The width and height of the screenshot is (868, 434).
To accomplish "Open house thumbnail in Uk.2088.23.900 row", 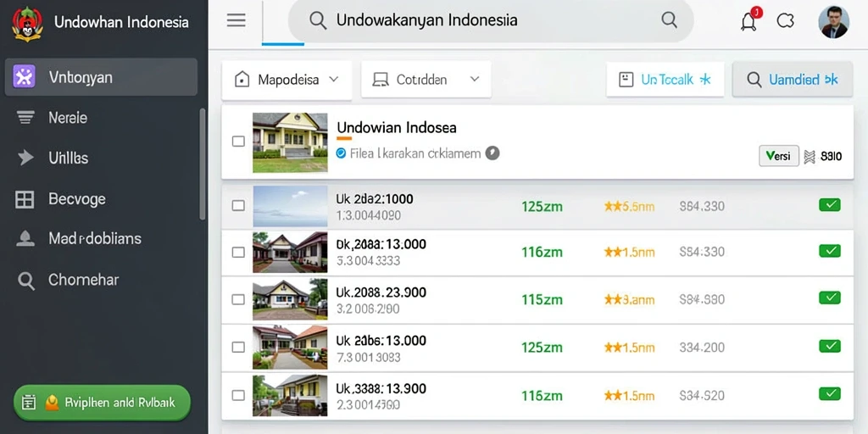I will (x=290, y=299).
